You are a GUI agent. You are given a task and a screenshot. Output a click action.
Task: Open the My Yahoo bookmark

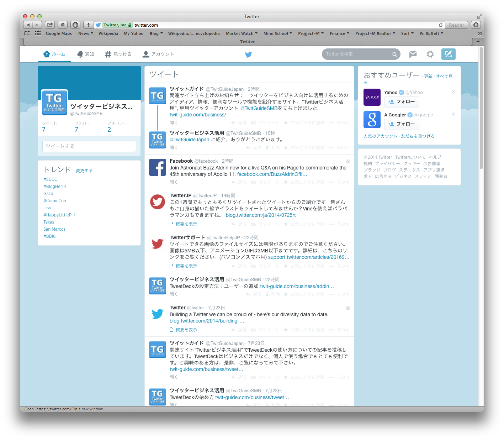(134, 33)
